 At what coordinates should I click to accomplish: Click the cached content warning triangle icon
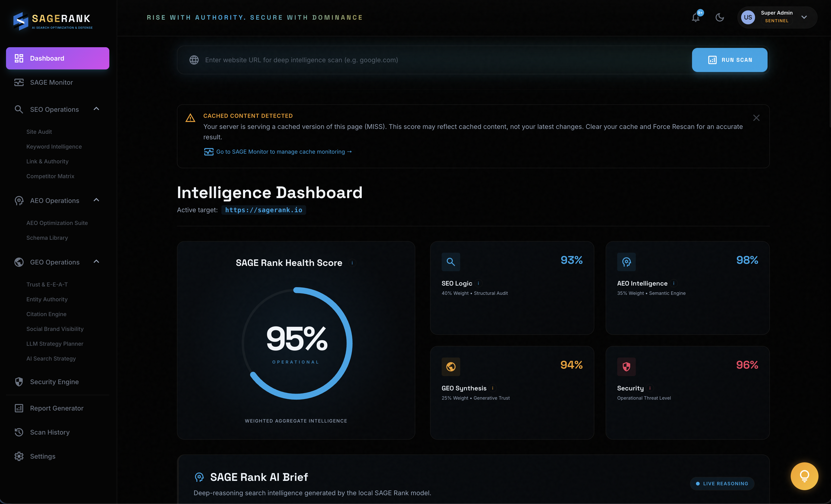coord(190,118)
